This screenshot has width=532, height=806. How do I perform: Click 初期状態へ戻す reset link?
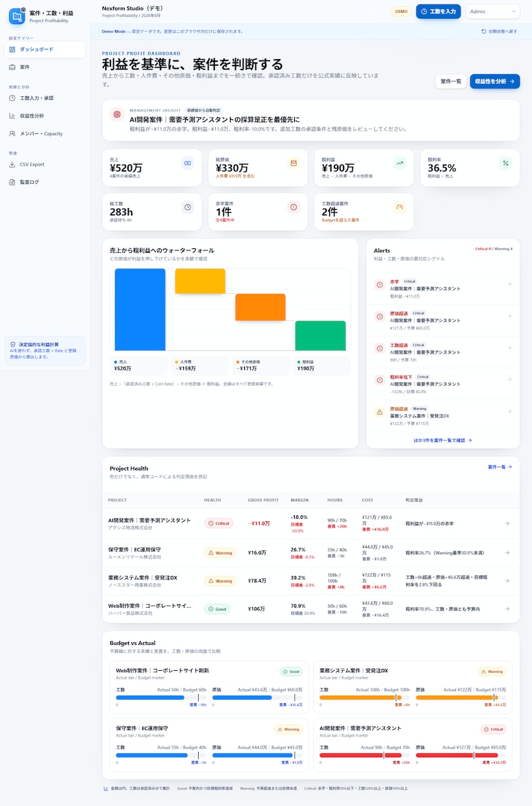coord(499,31)
